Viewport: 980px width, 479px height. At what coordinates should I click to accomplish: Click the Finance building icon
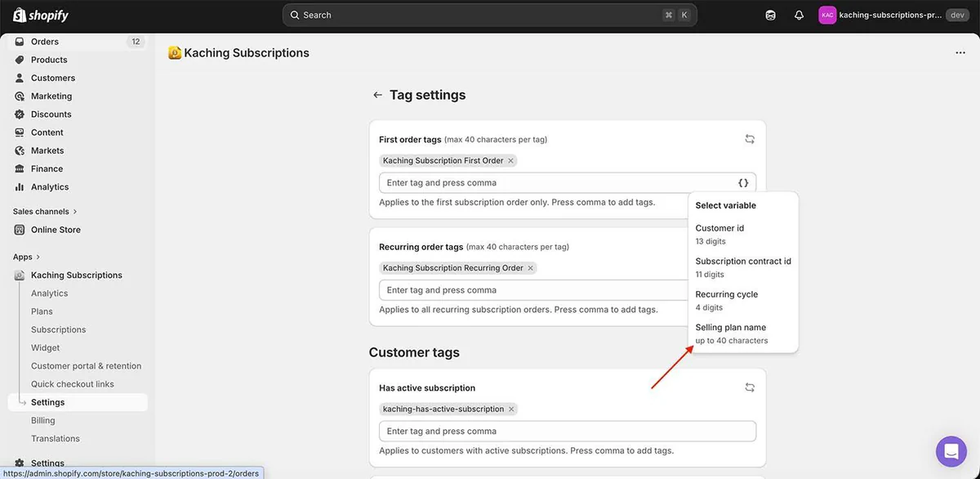pos(20,168)
